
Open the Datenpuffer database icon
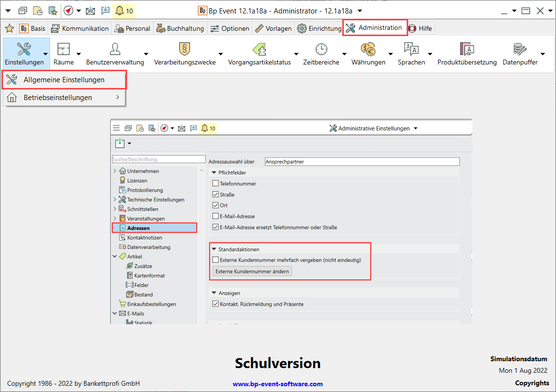coord(520,49)
